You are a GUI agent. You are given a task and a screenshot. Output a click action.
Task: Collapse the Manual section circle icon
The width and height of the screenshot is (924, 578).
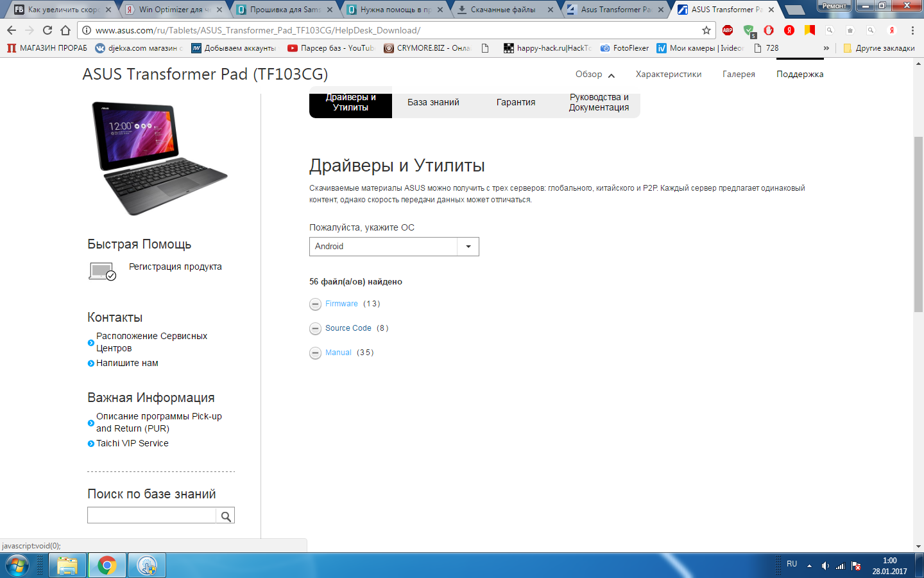[x=315, y=353]
